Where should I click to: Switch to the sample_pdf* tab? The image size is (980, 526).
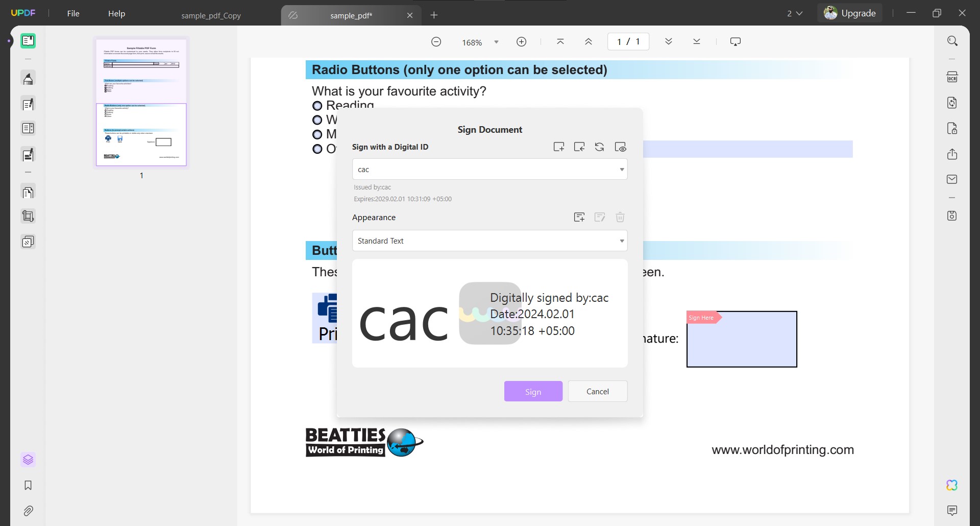pyautogui.click(x=351, y=15)
